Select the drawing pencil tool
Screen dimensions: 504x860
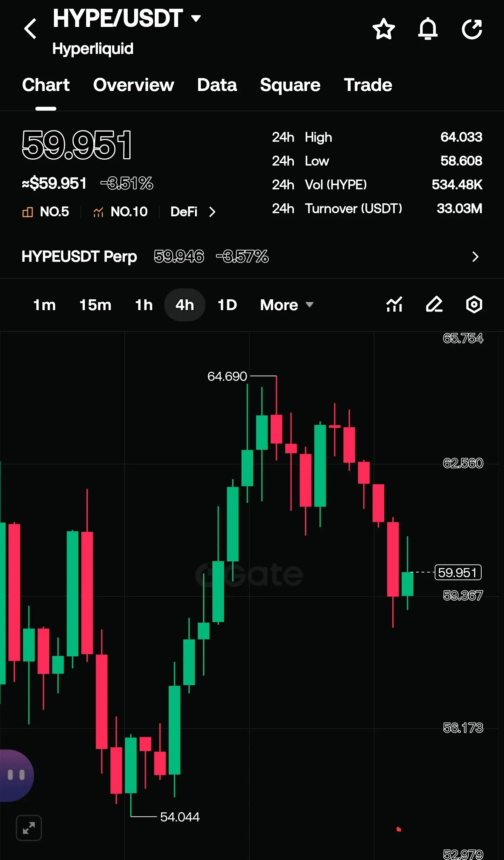[x=434, y=304]
